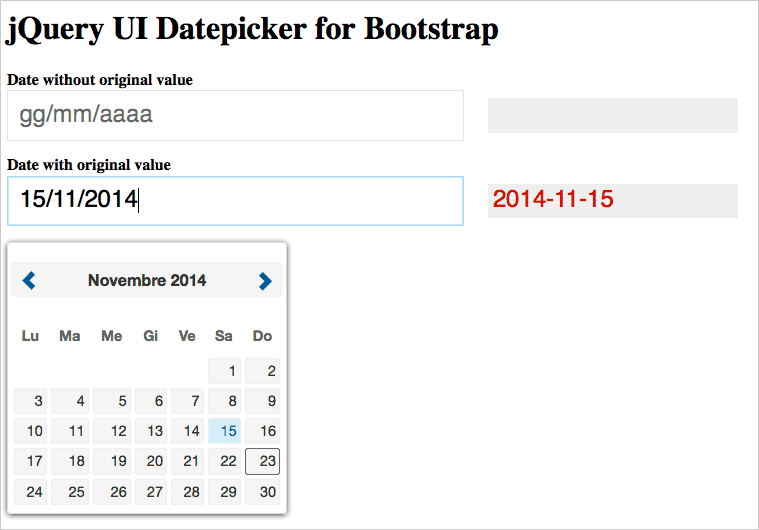Click the outlined day 23
Screen dimensions: 759x530
262,461
